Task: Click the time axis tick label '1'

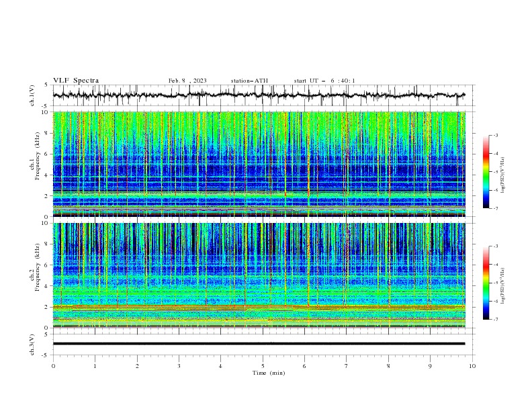Action: (95, 366)
